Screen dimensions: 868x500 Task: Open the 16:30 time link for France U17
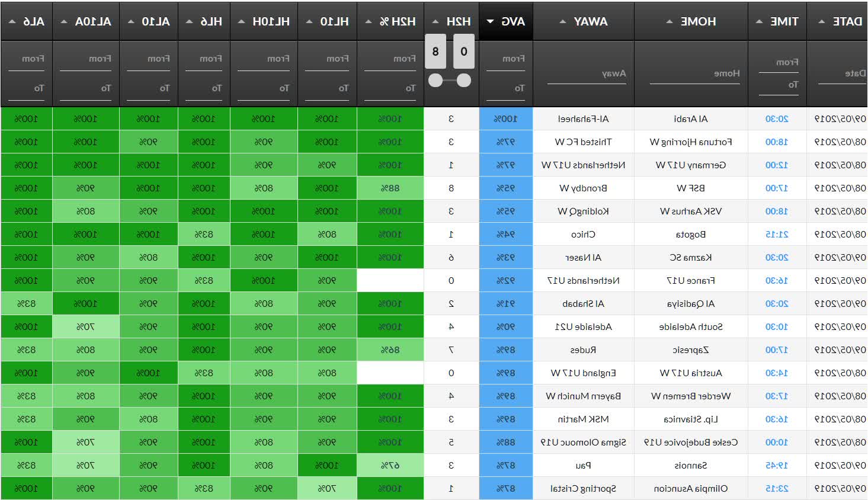[x=777, y=281]
